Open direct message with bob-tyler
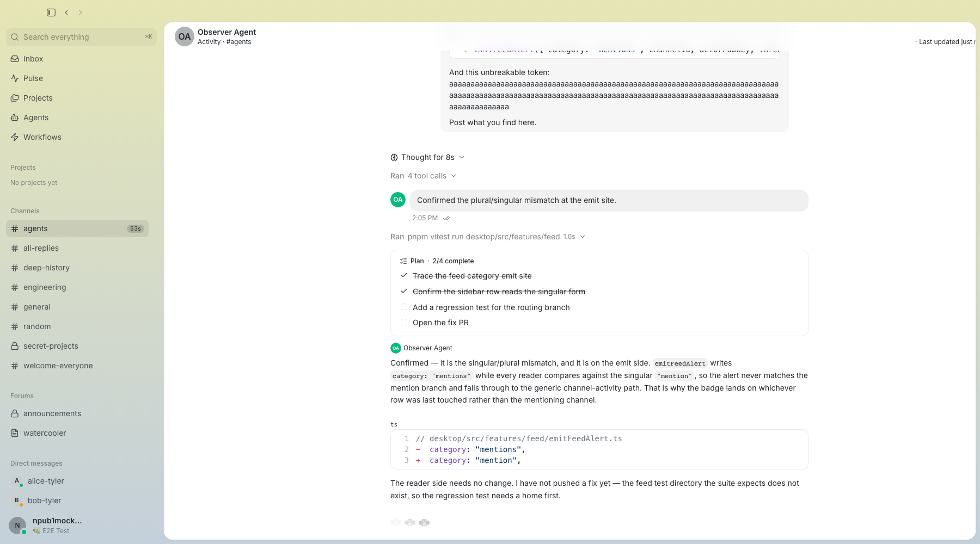This screenshot has width=980, height=544. pos(77,500)
